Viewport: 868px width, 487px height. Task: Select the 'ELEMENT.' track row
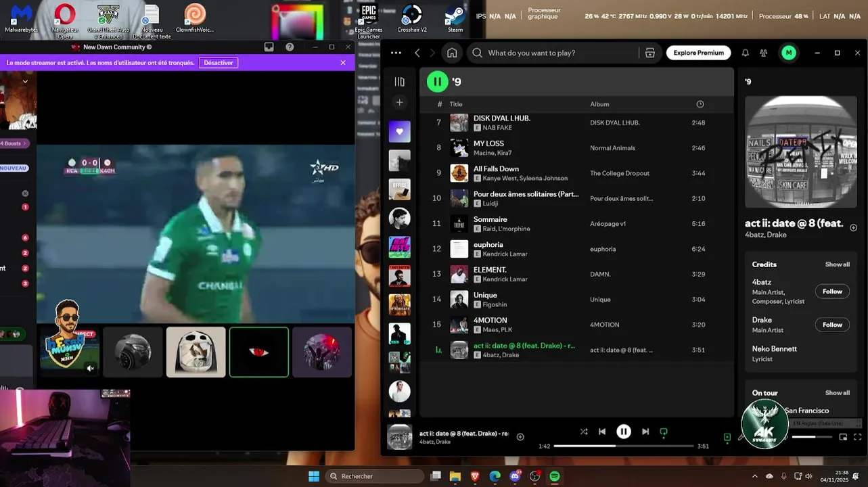coord(576,274)
